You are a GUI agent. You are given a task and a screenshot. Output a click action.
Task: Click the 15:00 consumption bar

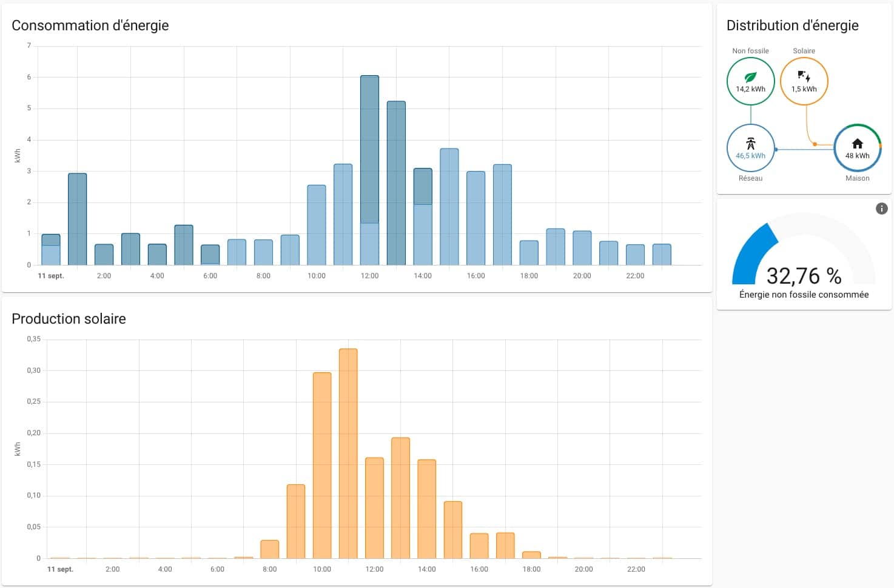[449, 207]
